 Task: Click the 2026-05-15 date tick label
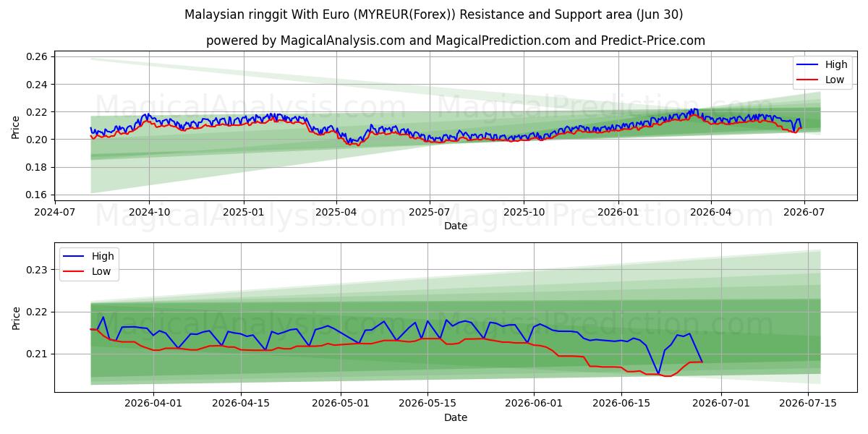[427, 404]
